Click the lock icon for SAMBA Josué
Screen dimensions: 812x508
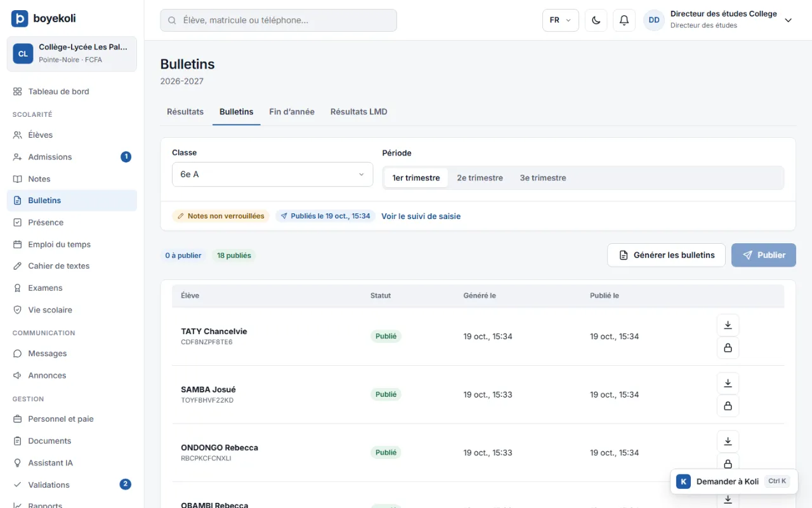click(x=728, y=406)
